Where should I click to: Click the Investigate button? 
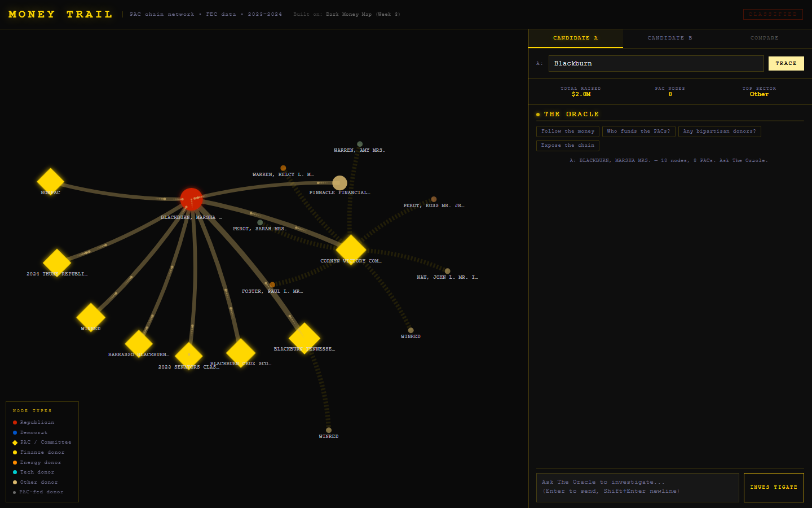(x=774, y=487)
